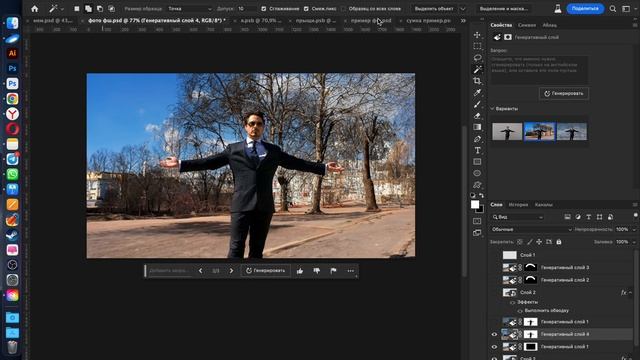Select the Gradient tool
The height and width of the screenshot is (360, 640).
point(477,127)
